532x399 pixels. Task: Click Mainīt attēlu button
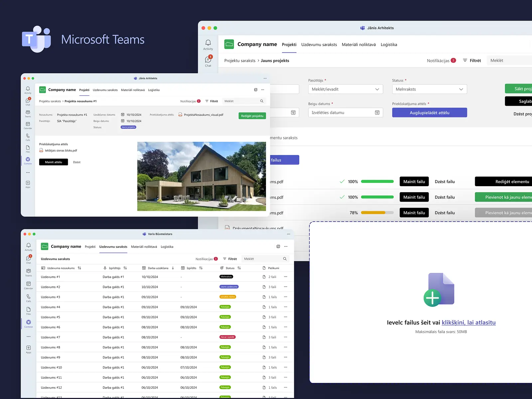click(54, 162)
